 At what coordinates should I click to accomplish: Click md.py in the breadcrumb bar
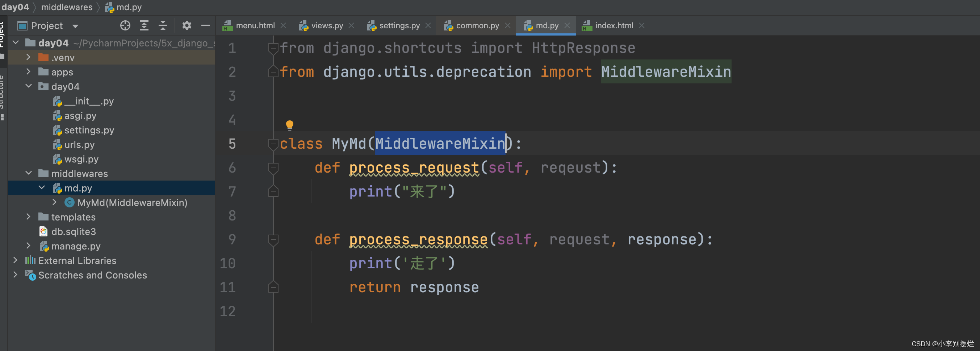(x=123, y=7)
